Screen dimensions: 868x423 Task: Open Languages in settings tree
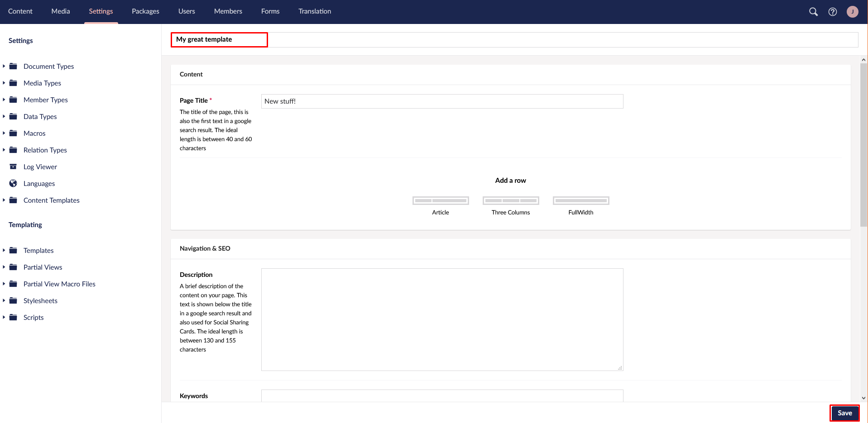tap(39, 184)
